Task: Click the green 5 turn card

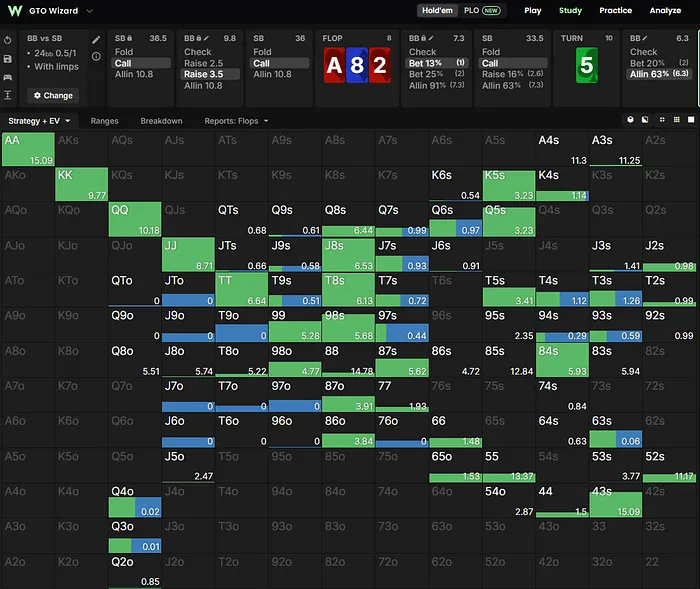Action: pos(587,65)
